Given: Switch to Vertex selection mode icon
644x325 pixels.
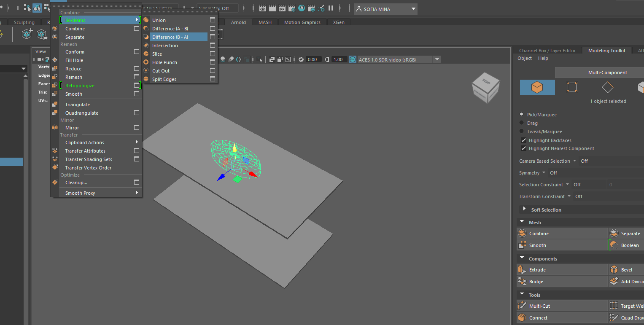Looking at the screenshot, I should pyautogui.click(x=572, y=87).
